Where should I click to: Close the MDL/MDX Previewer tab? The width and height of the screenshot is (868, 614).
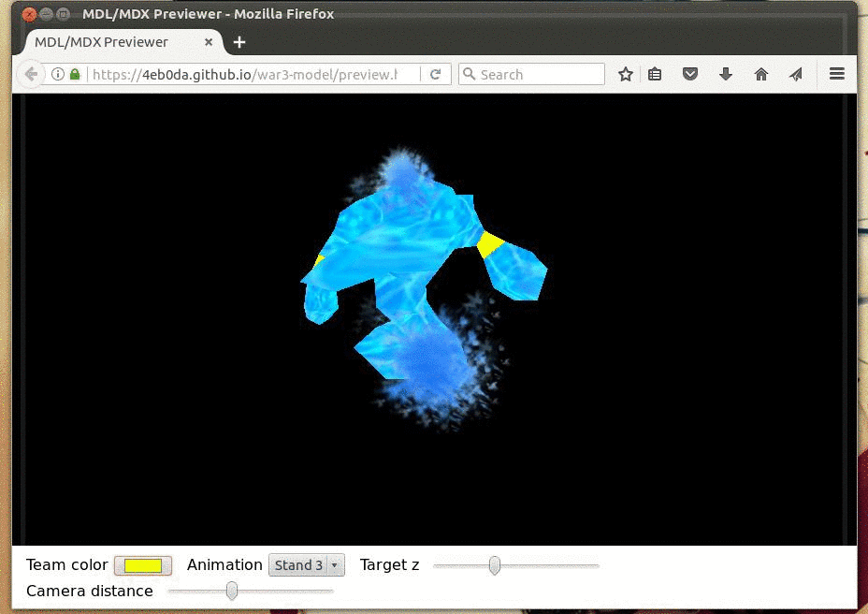[x=209, y=42]
